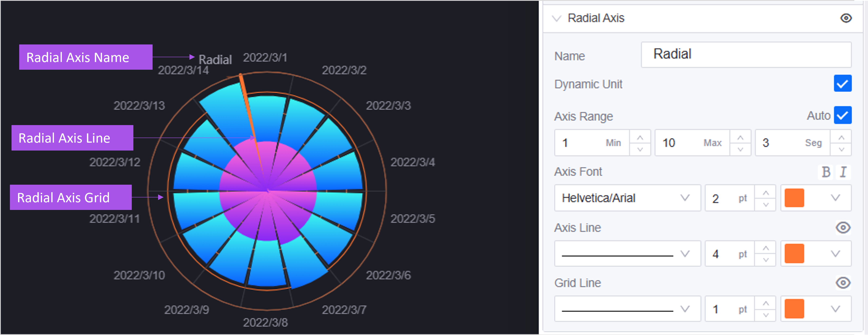Decrease the Min value stepper down arrow
The width and height of the screenshot is (868, 335).
coord(640,149)
